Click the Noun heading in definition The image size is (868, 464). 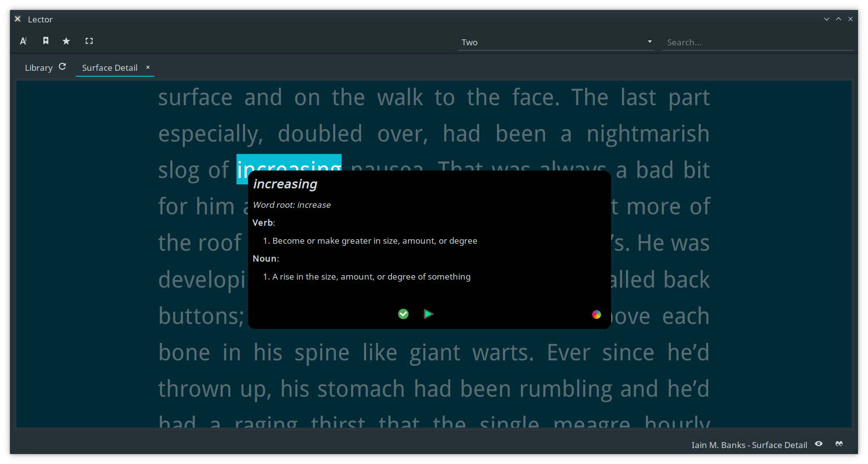[266, 259]
